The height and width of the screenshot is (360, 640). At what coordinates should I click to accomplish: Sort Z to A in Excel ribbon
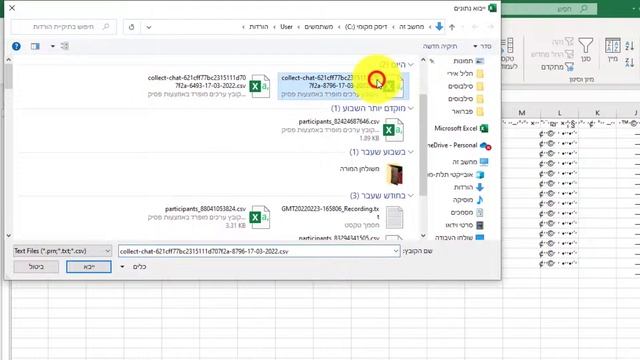pyautogui.click(x=629, y=62)
